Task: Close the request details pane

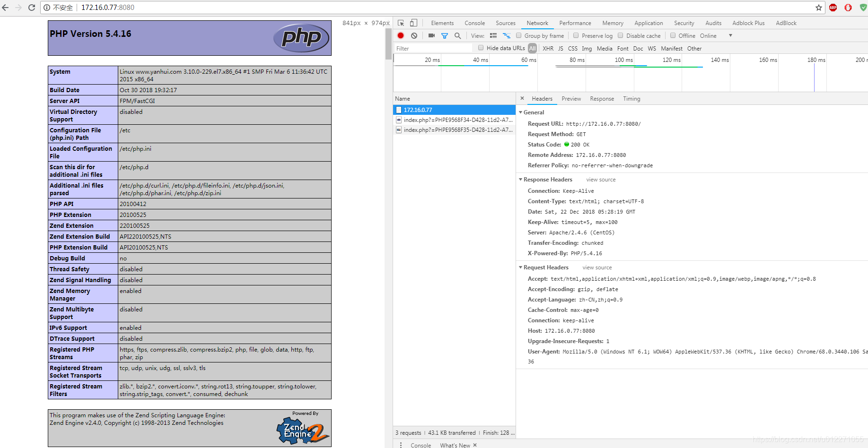Action: coord(522,98)
